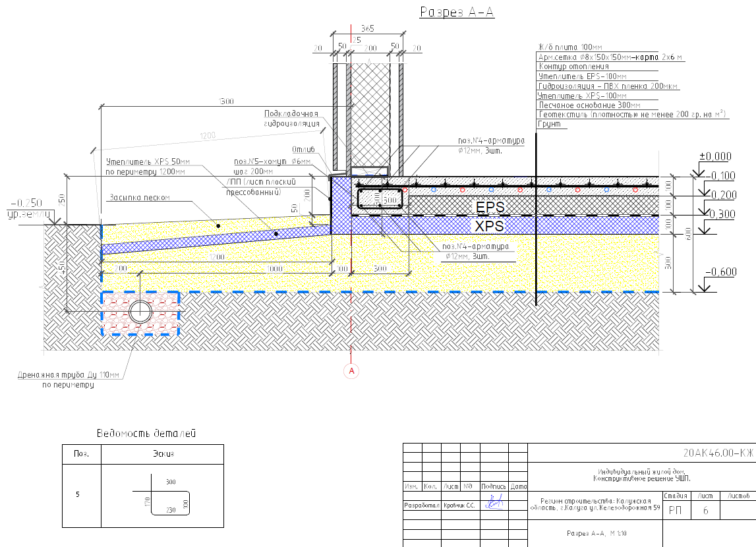The image size is (756, 547).
Task: Click the circled axis marker A
Action: 351,371
